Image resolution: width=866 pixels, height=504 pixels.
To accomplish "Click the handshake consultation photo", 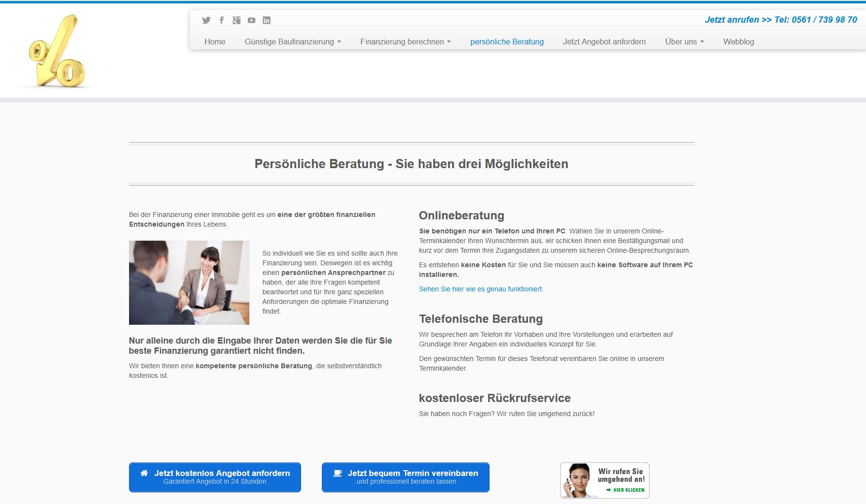I will pyautogui.click(x=189, y=283).
